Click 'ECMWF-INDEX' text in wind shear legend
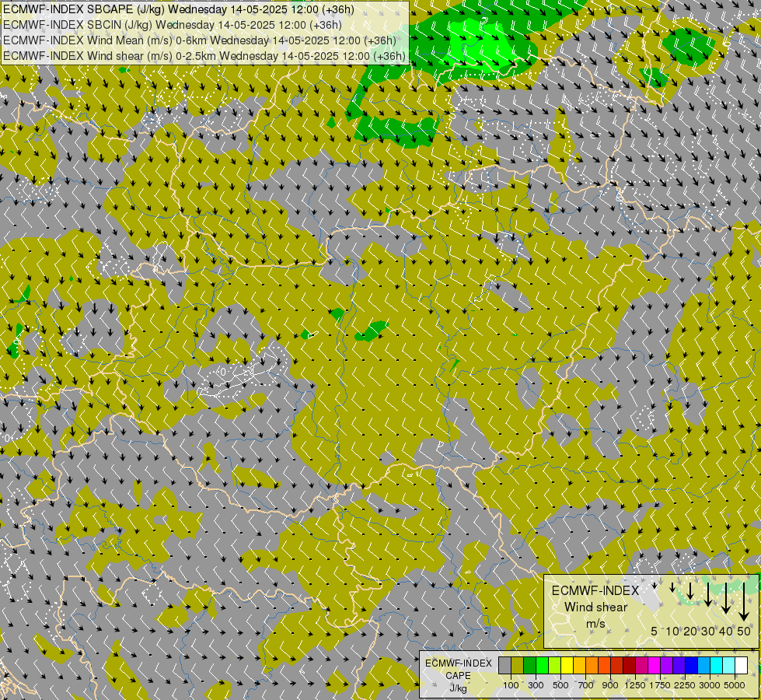The height and width of the screenshot is (700, 761). click(x=595, y=590)
